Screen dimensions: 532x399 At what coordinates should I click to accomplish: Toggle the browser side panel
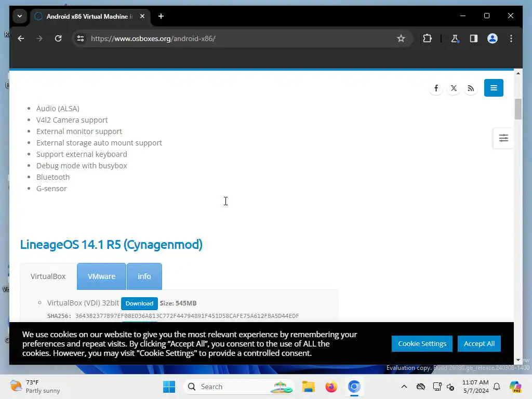pos(474,38)
